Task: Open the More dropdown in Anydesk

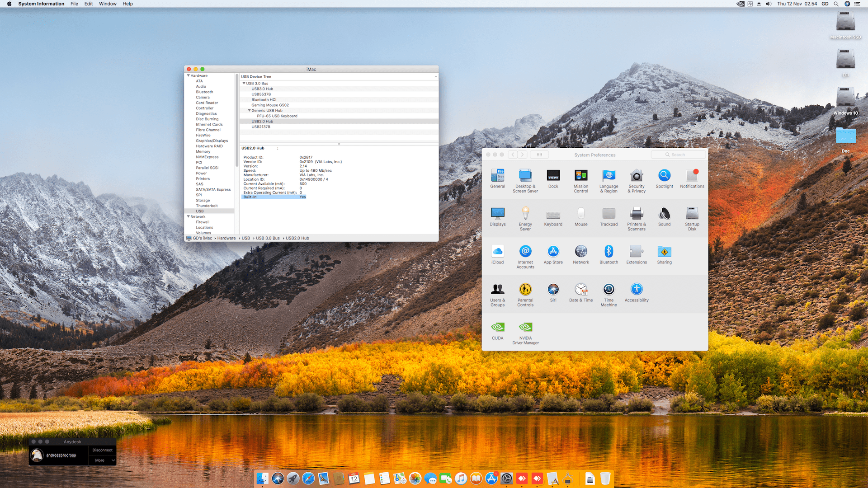Action: click(103, 460)
